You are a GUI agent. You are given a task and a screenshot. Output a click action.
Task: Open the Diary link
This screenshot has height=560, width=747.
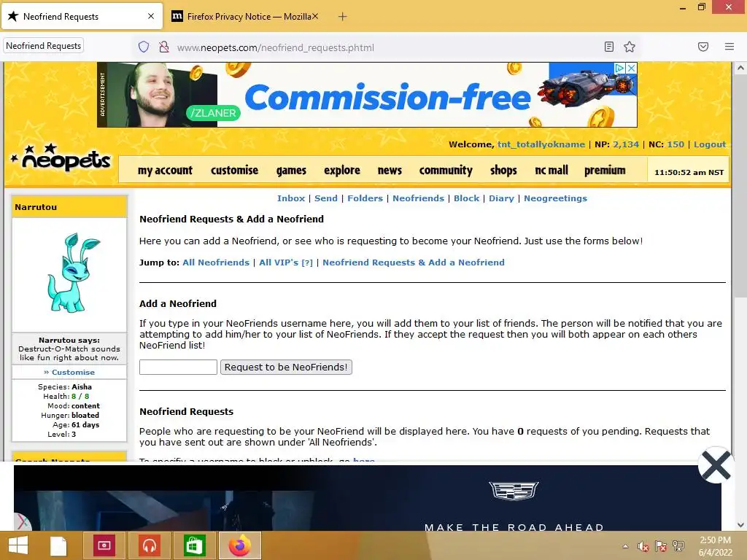pos(501,198)
